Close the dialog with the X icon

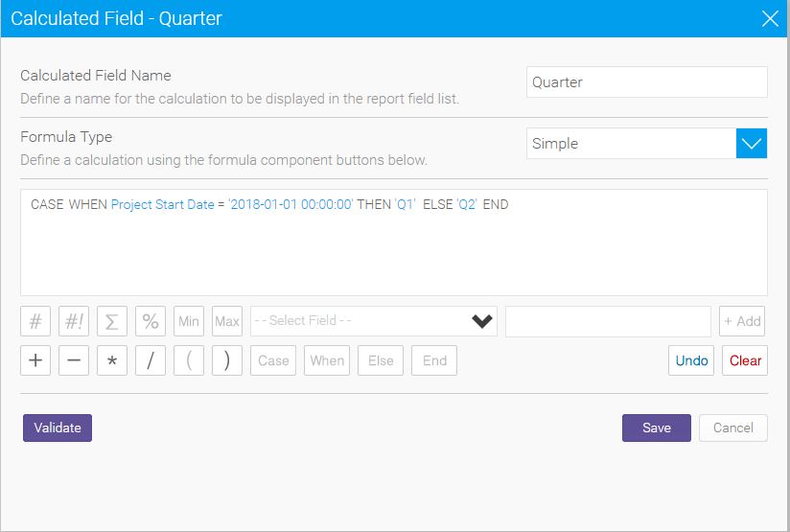click(770, 18)
